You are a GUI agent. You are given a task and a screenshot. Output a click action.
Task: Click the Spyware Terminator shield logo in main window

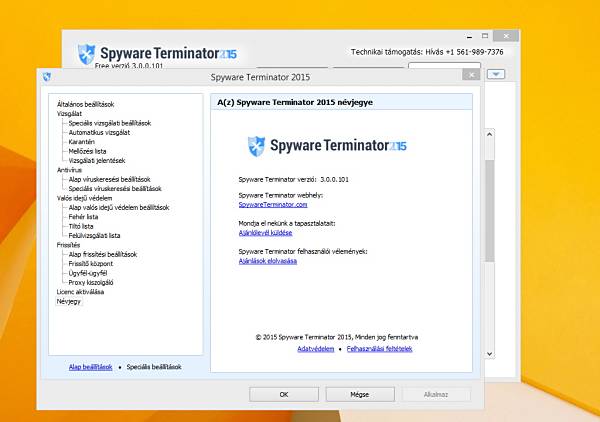coord(86,54)
